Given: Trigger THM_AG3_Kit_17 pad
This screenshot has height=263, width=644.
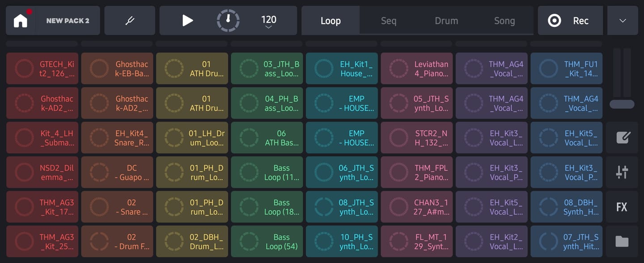Looking at the screenshot, I should 42,207.
